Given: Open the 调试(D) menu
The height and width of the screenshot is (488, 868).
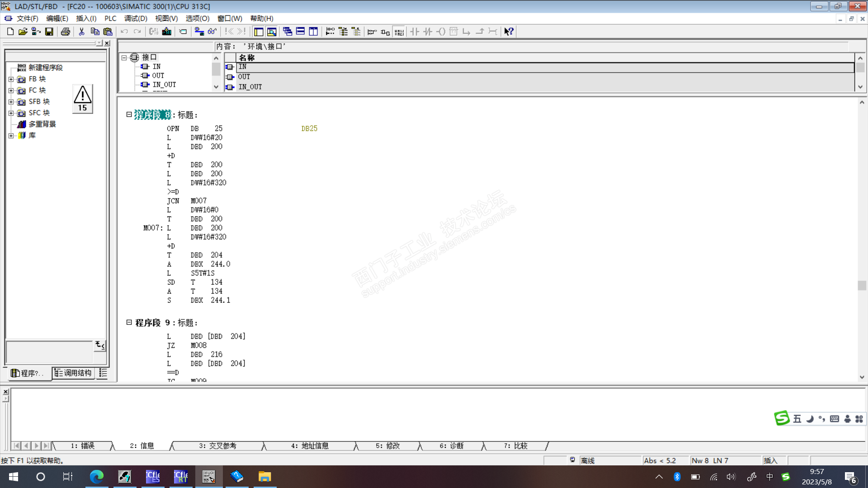Looking at the screenshot, I should (136, 19).
